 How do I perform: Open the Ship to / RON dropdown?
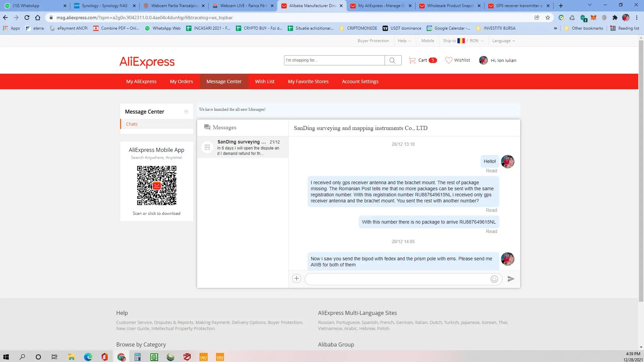[x=463, y=41]
